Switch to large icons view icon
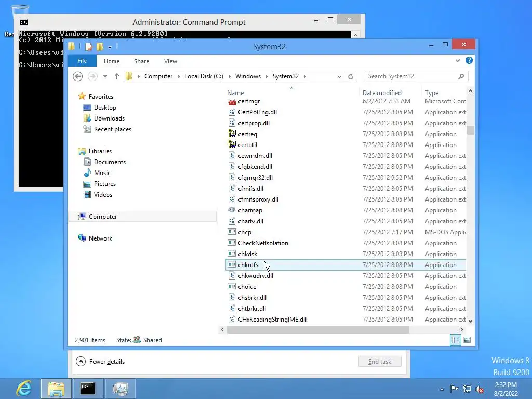Viewport: 532px width, 399px height. pyautogui.click(x=467, y=340)
